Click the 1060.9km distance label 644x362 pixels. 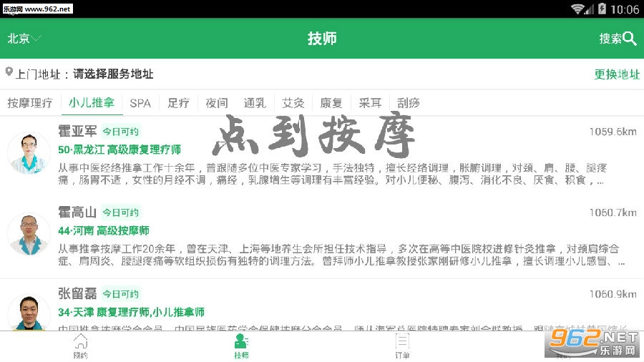click(x=613, y=294)
